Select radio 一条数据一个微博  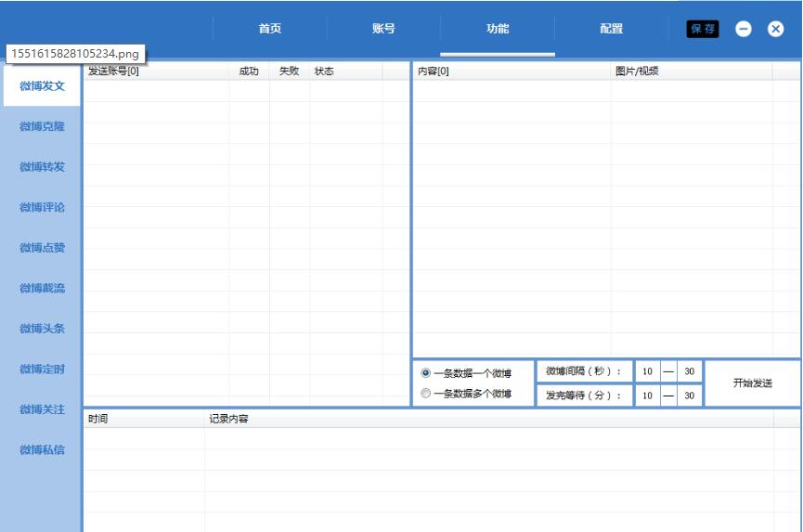(x=425, y=372)
